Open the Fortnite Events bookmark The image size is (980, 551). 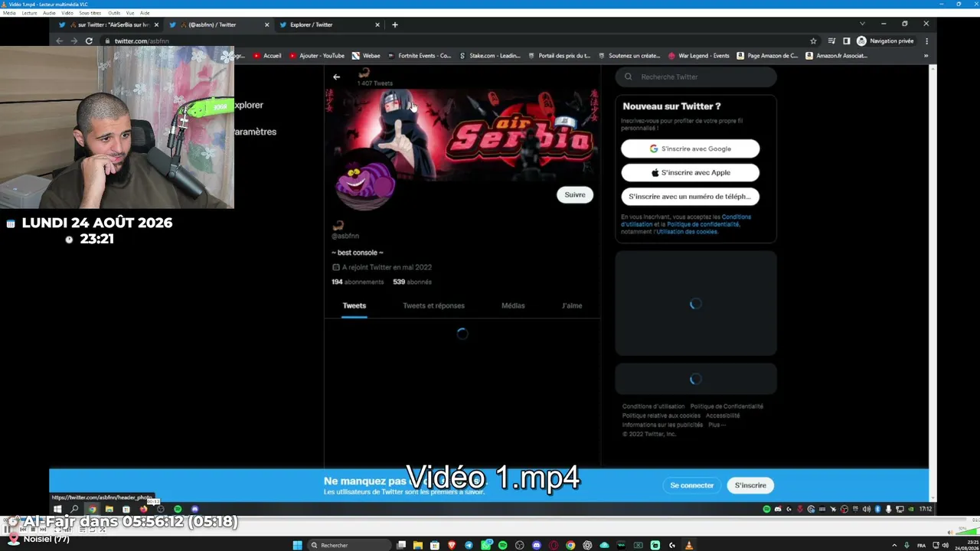[x=420, y=56]
